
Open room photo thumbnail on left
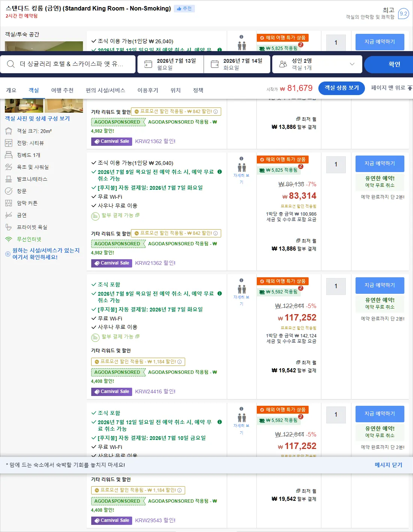[24, 106]
